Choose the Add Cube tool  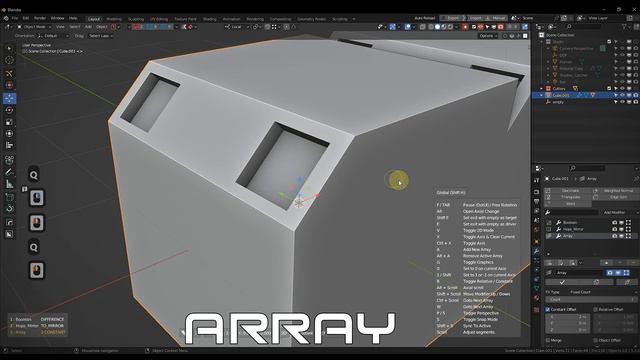[9, 197]
